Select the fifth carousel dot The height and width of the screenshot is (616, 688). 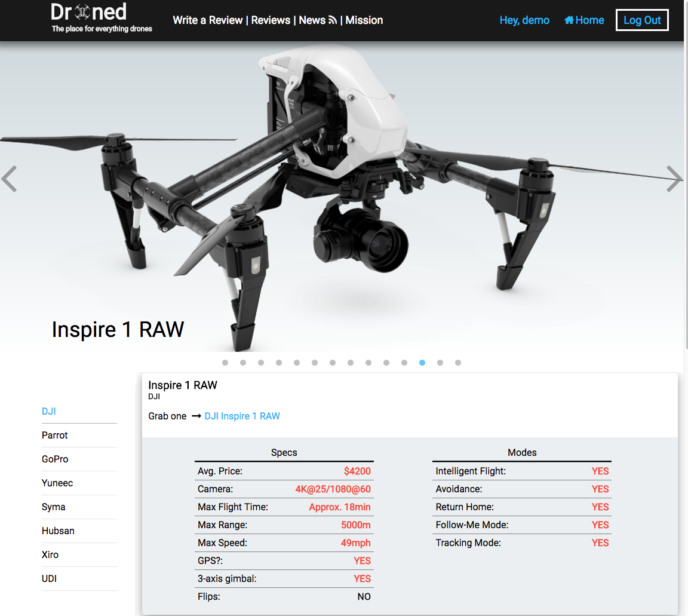click(297, 363)
